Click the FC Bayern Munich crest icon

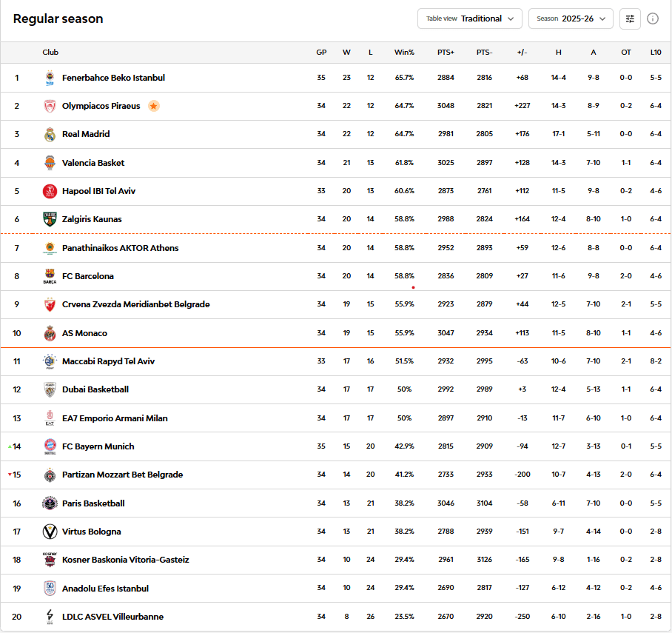tap(50, 446)
